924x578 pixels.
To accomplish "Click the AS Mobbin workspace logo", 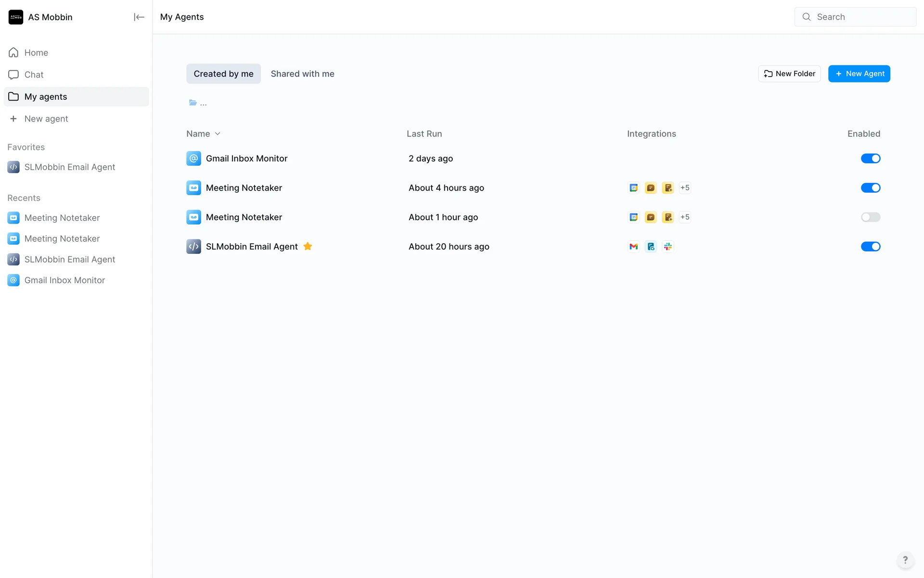I will click(16, 17).
